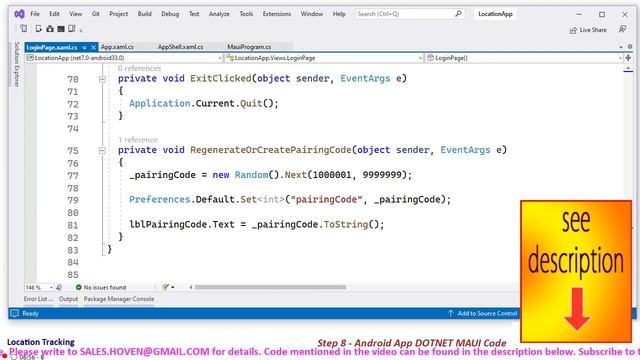The image size is (640, 360).
Task: Click the LoginPage class icon in navigation bar
Action: (x=230, y=58)
